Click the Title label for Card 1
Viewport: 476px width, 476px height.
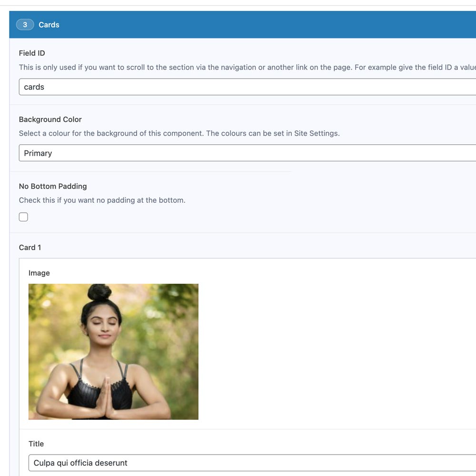click(x=36, y=444)
